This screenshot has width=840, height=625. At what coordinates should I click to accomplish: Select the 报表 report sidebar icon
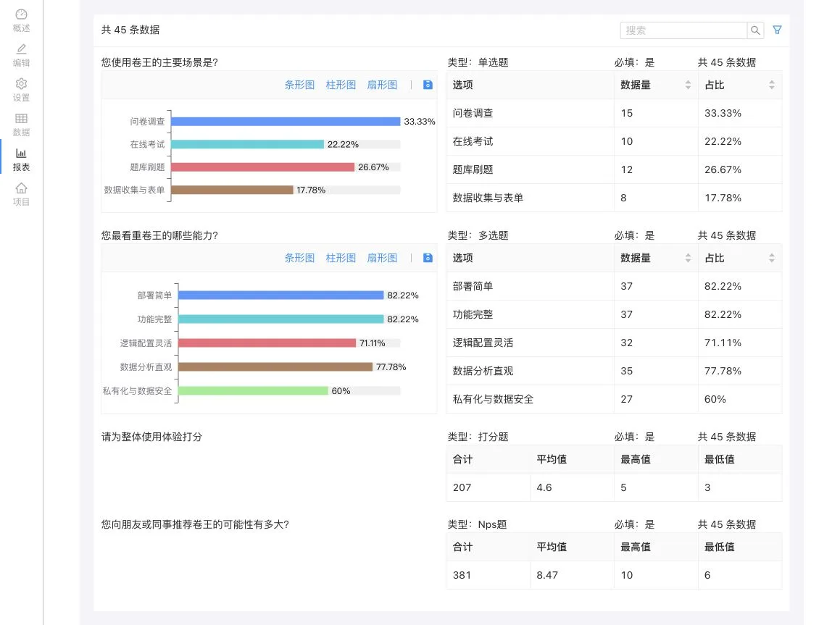click(22, 159)
